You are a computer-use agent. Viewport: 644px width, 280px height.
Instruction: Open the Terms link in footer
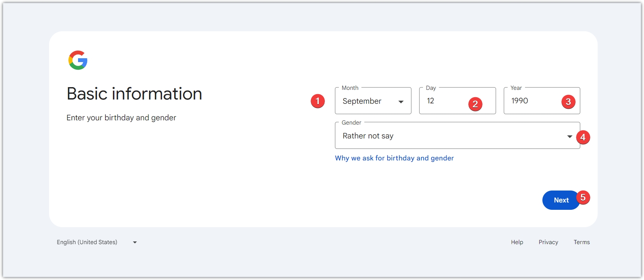point(581,242)
